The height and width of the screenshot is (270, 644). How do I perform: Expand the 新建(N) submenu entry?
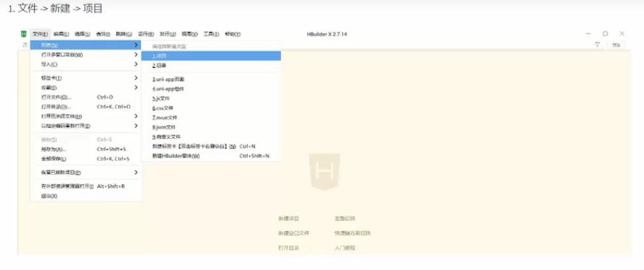tap(86, 45)
